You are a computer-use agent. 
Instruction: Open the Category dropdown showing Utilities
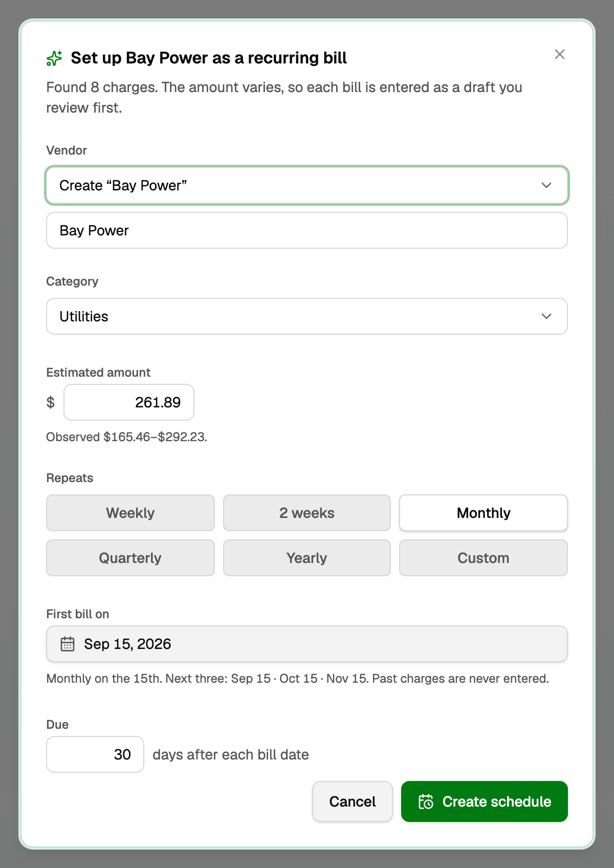tap(307, 316)
